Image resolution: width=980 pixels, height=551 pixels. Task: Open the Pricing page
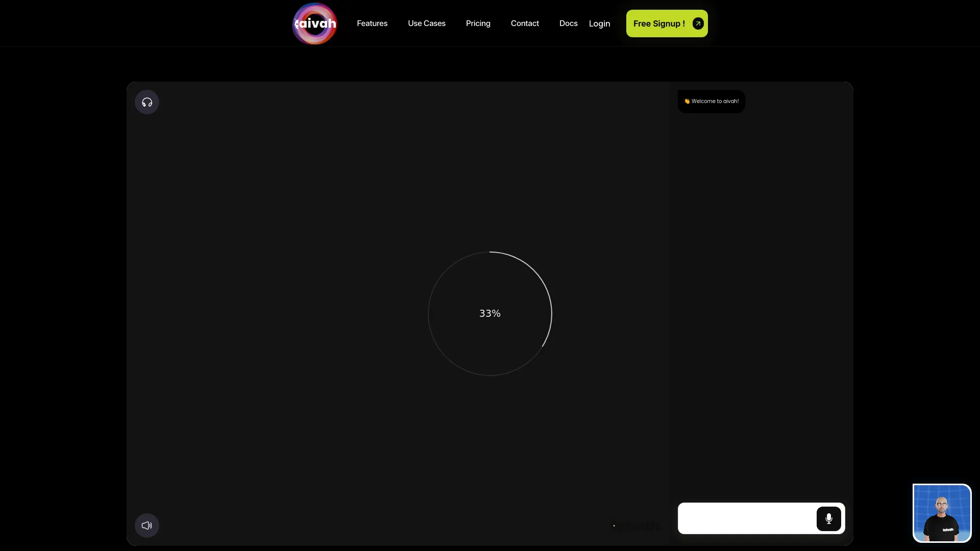478,23
